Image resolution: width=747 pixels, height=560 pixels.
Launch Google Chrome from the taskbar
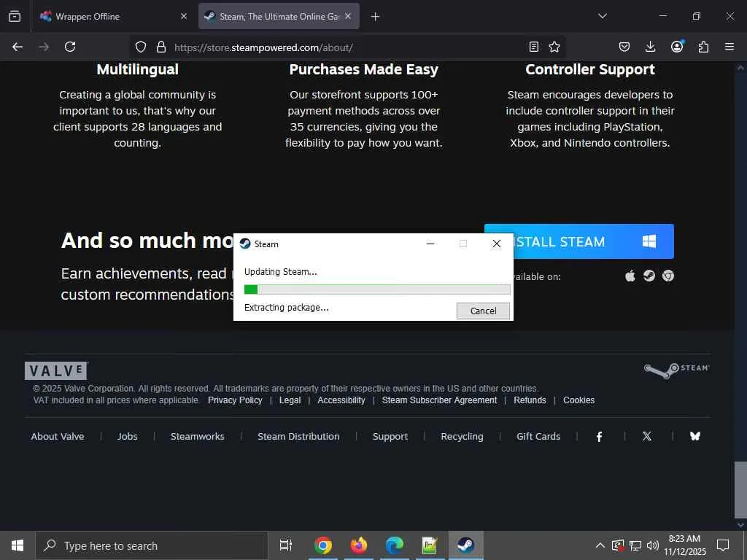[x=322, y=545]
